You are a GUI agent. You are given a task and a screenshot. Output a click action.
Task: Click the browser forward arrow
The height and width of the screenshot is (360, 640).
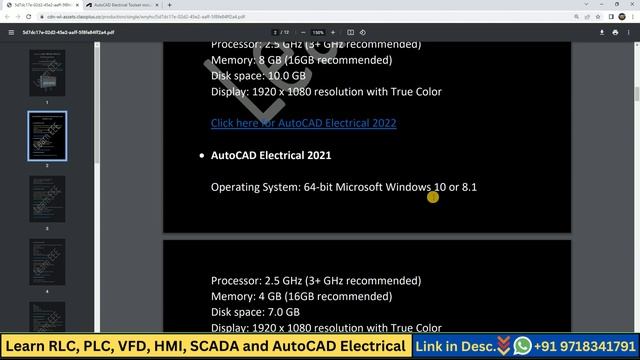pyautogui.click(x=18, y=17)
